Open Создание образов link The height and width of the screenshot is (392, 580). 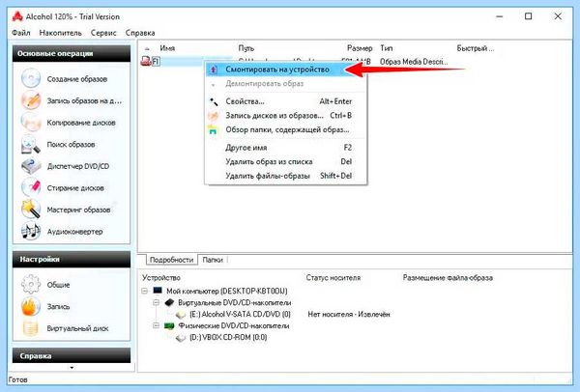(x=77, y=79)
